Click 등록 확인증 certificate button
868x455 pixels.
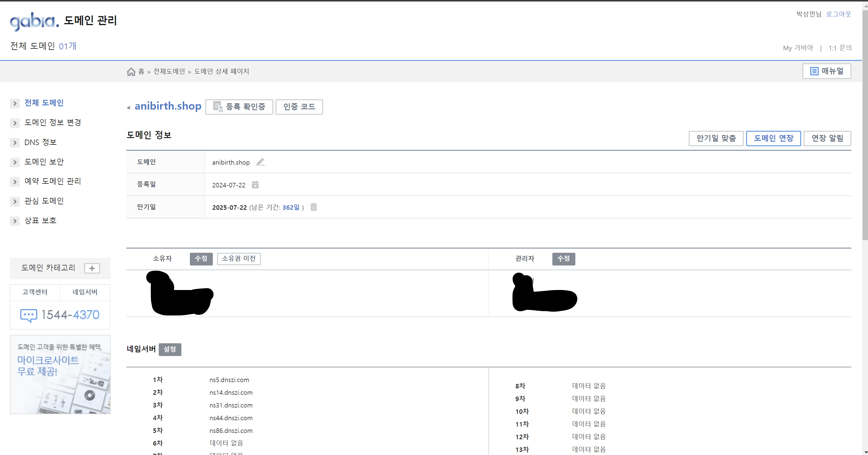pos(239,107)
